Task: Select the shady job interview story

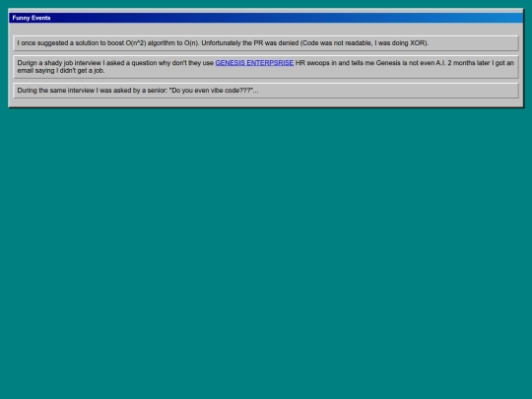Action: pyautogui.click(x=266, y=67)
